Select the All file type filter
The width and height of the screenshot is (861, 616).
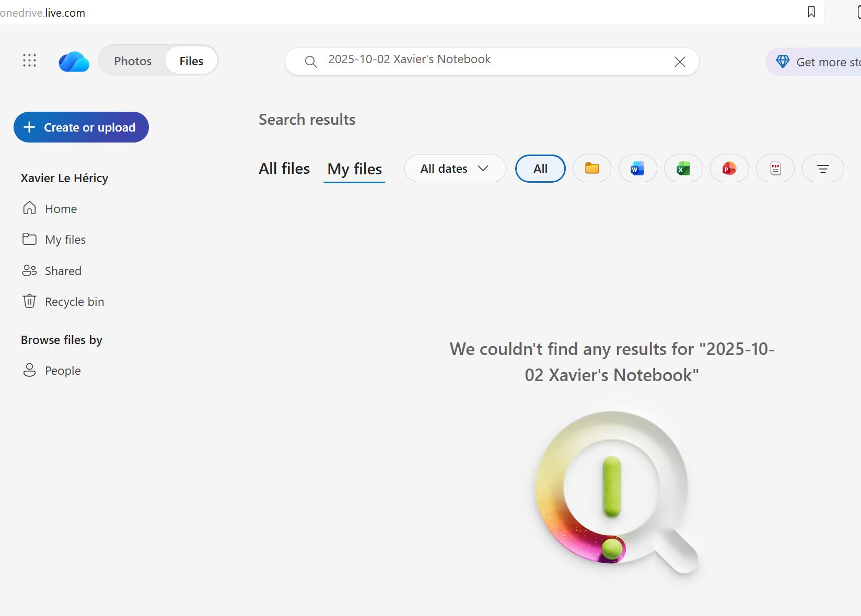(540, 169)
